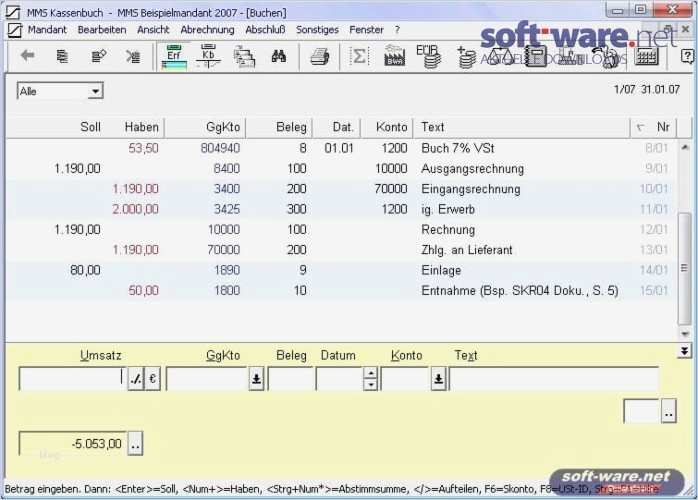The image size is (698, 500).
Task: Open the Mandant menu
Action: coord(47,30)
